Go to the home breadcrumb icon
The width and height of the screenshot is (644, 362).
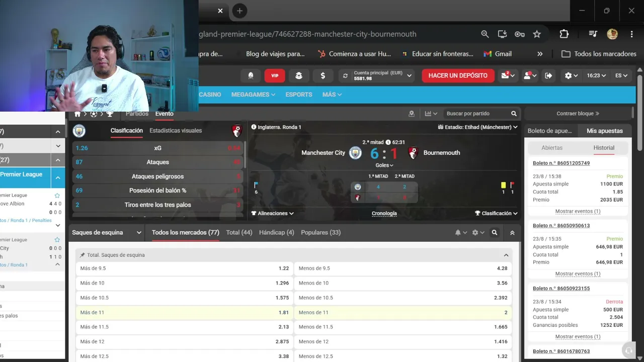tap(77, 114)
